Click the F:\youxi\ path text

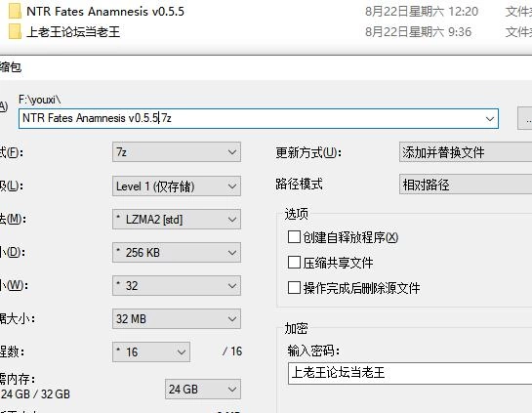pyautogui.click(x=40, y=100)
